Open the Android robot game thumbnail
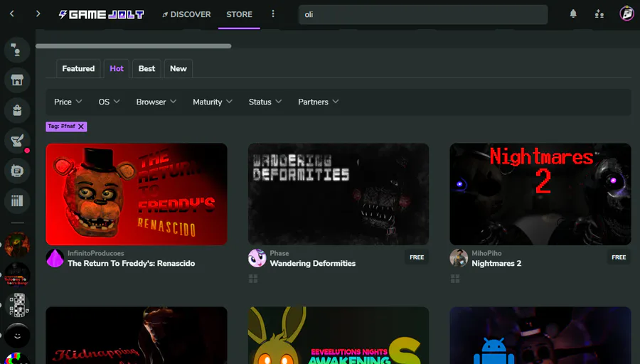 point(540,336)
